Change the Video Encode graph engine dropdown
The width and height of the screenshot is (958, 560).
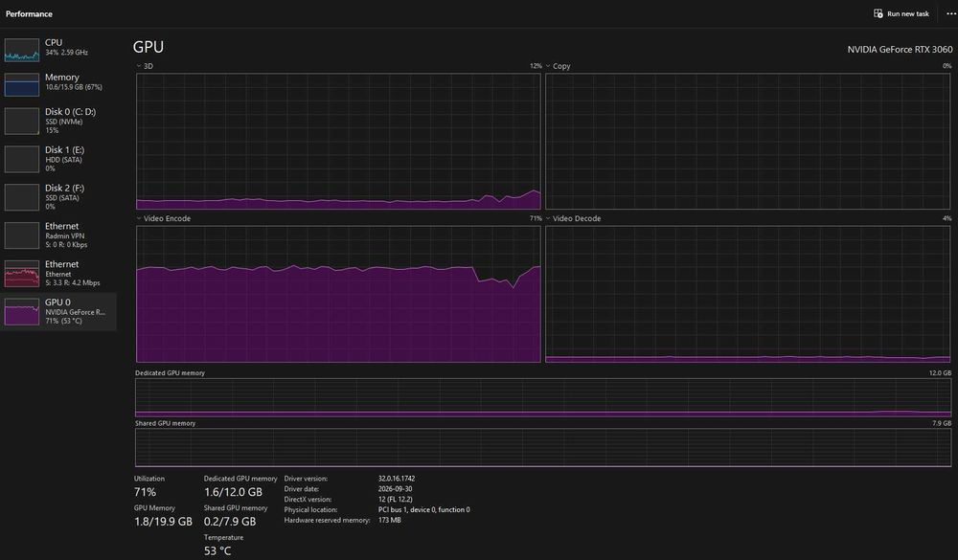[163, 218]
